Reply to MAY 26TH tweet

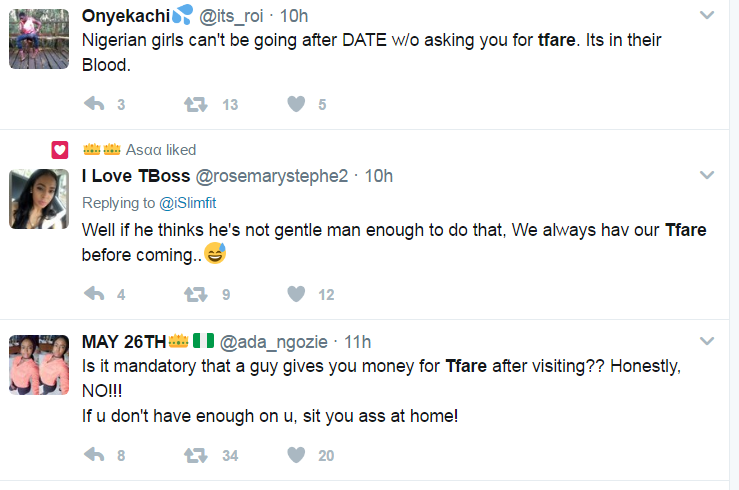[96, 455]
